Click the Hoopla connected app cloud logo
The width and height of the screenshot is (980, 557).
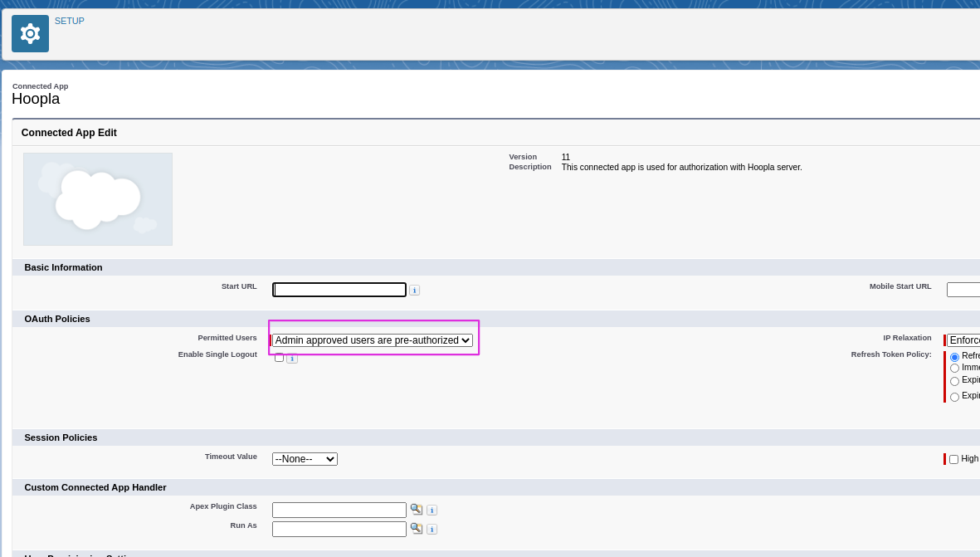click(x=98, y=198)
